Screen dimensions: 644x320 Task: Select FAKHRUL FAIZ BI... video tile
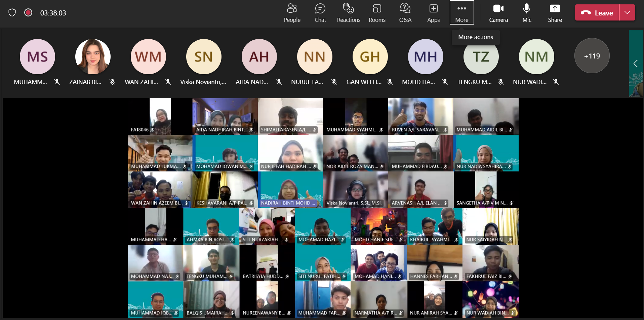[490, 263]
